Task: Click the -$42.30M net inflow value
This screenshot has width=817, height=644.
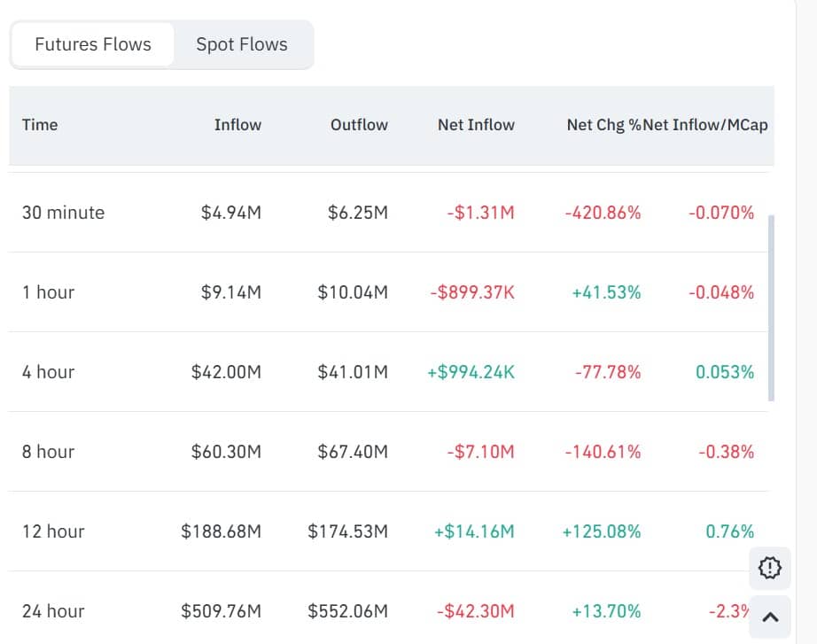Action: click(x=476, y=611)
